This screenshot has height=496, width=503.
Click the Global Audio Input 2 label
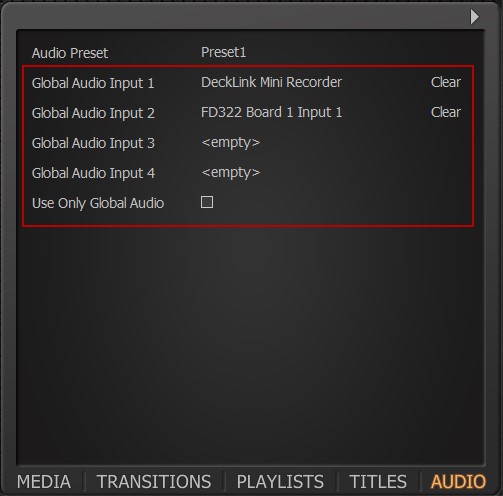[x=93, y=113]
